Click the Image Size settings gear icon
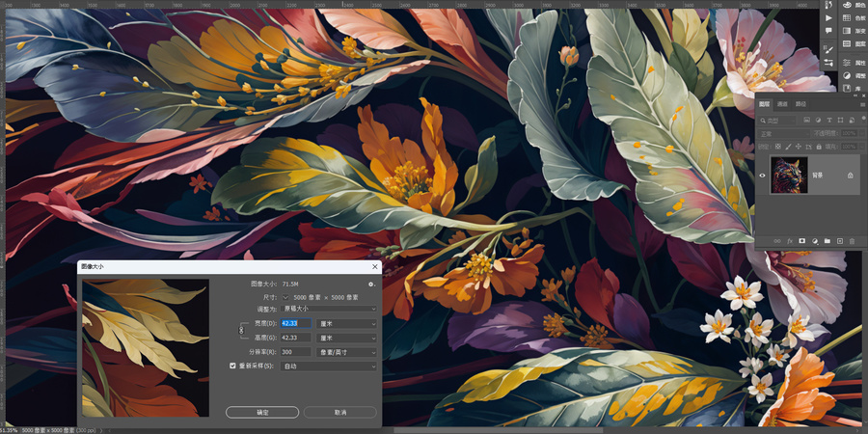868x434 pixels. click(371, 284)
